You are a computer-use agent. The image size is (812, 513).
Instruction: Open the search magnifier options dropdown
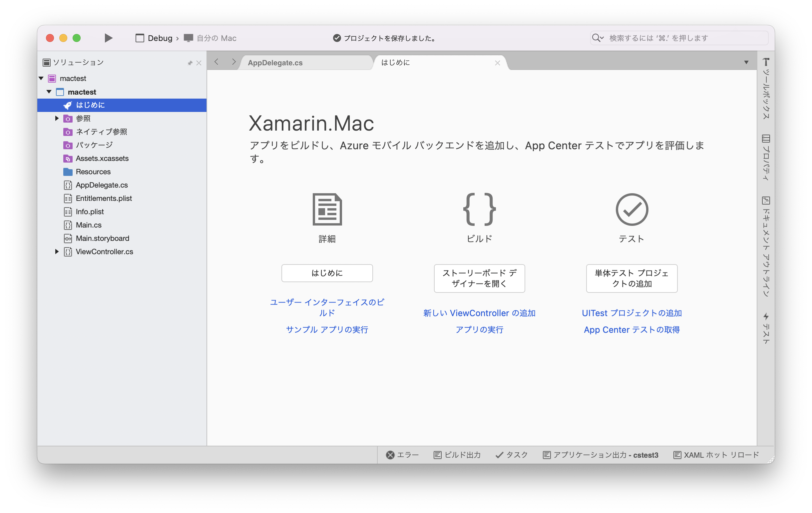point(598,38)
